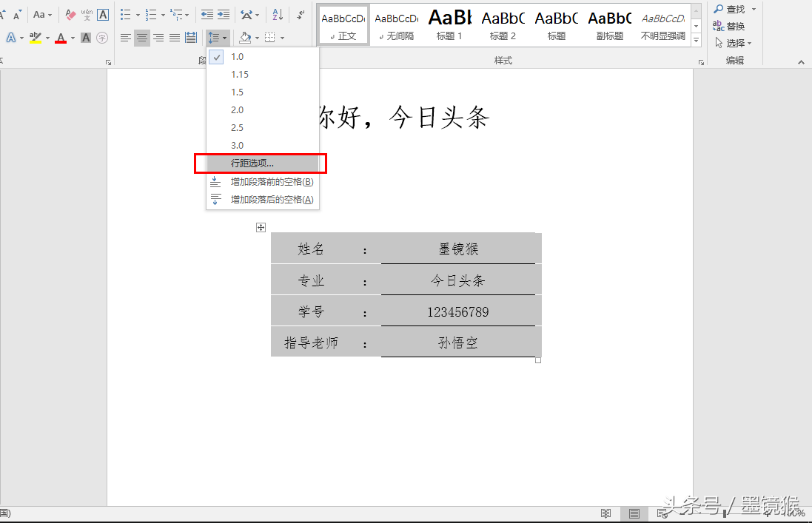Toggle justified alignment
Image resolution: width=812 pixels, height=523 pixels.
click(x=173, y=37)
